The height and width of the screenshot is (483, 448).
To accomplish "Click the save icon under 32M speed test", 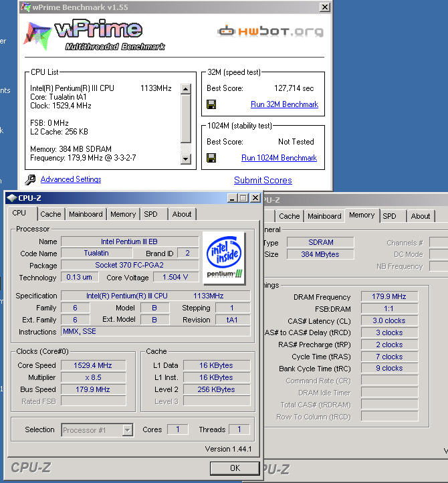I will 211,104.
